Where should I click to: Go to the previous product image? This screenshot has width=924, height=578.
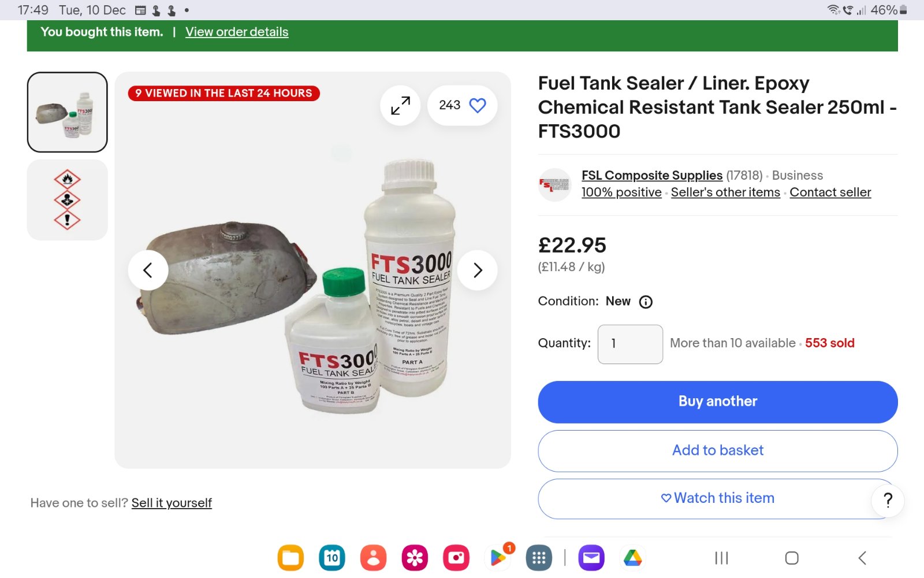point(148,270)
